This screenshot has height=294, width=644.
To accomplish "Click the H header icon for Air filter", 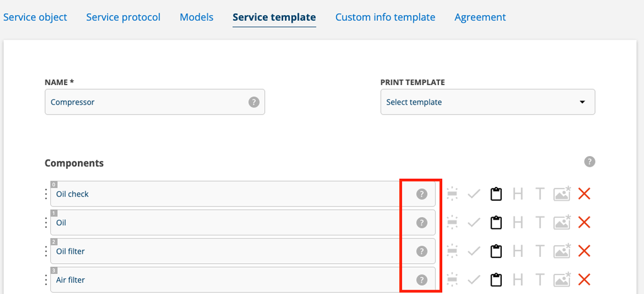I will (x=518, y=280).
